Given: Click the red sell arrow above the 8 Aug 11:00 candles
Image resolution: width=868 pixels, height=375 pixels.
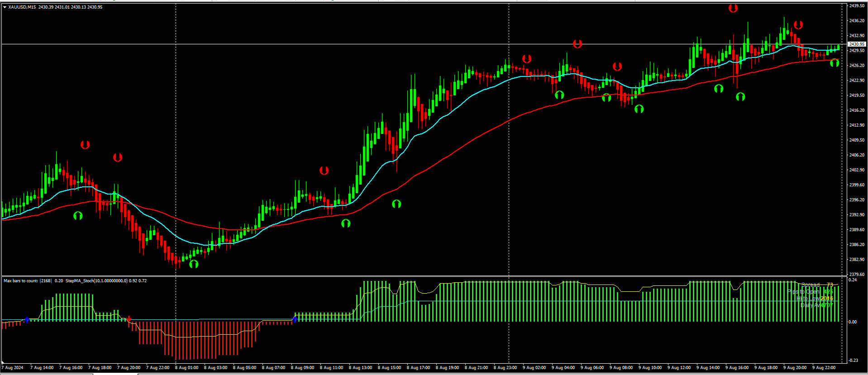Looking at the screenshot, I should (324, 171).
